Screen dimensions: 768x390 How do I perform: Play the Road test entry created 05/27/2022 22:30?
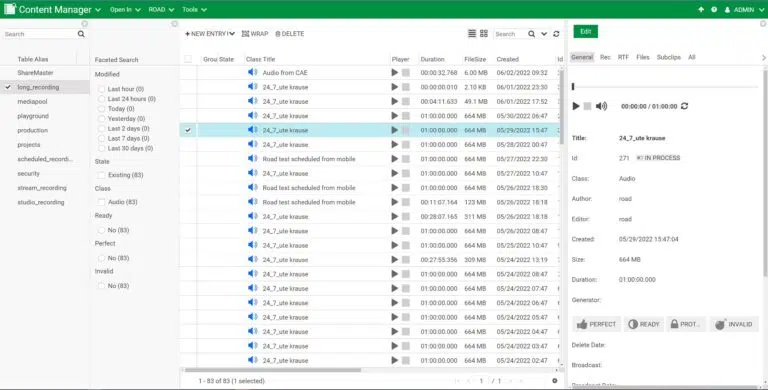tap(395, 159)
